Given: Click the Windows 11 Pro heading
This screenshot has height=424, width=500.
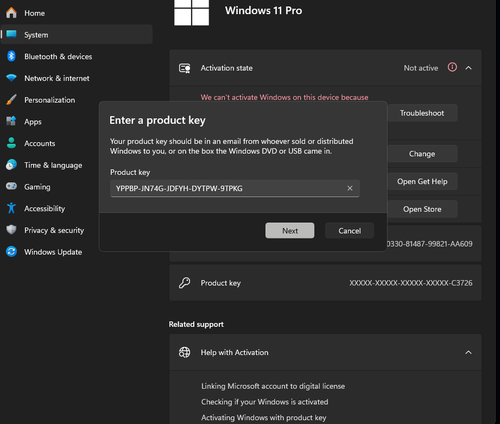Looking at the screenshot, I should click(x=264, y=10).
